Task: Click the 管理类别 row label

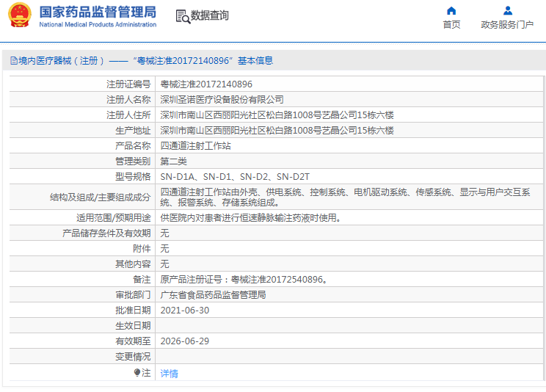Action: click(133, 161)
